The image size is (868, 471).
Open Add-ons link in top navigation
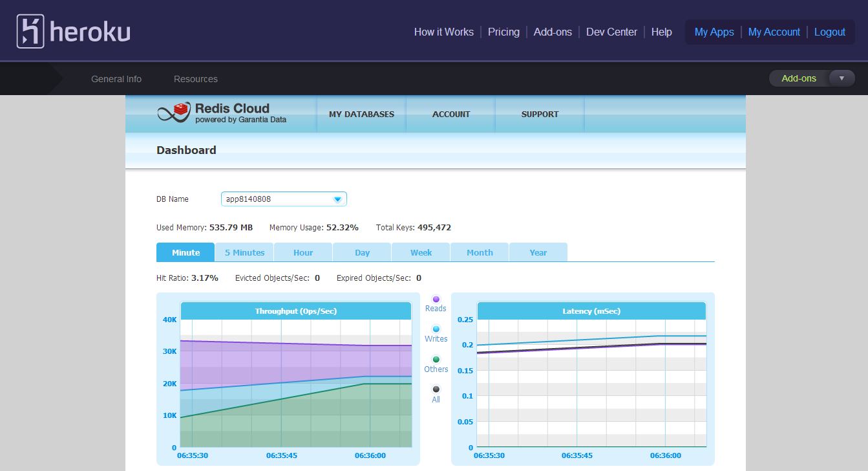pos(553,32)
